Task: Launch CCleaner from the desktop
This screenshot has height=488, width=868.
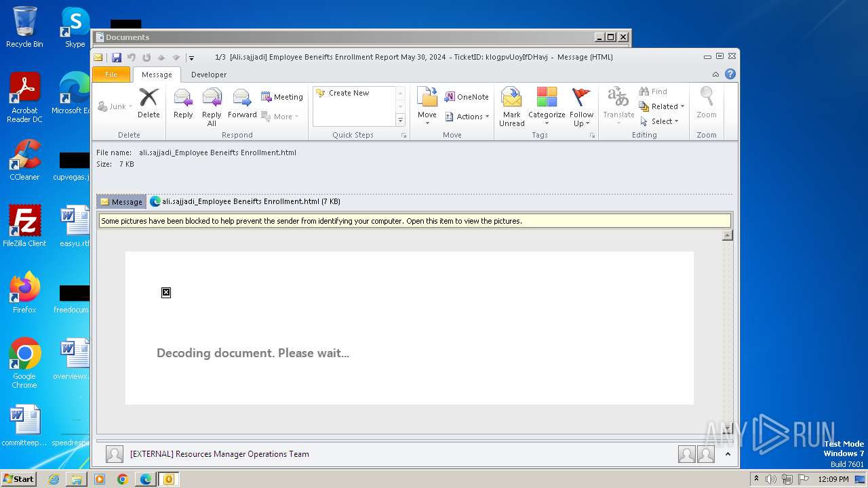Action: (x=24, y=160)
